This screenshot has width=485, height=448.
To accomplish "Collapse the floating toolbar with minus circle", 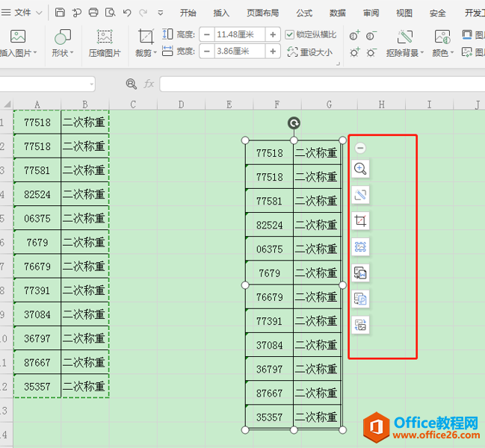I will (360, 148).
